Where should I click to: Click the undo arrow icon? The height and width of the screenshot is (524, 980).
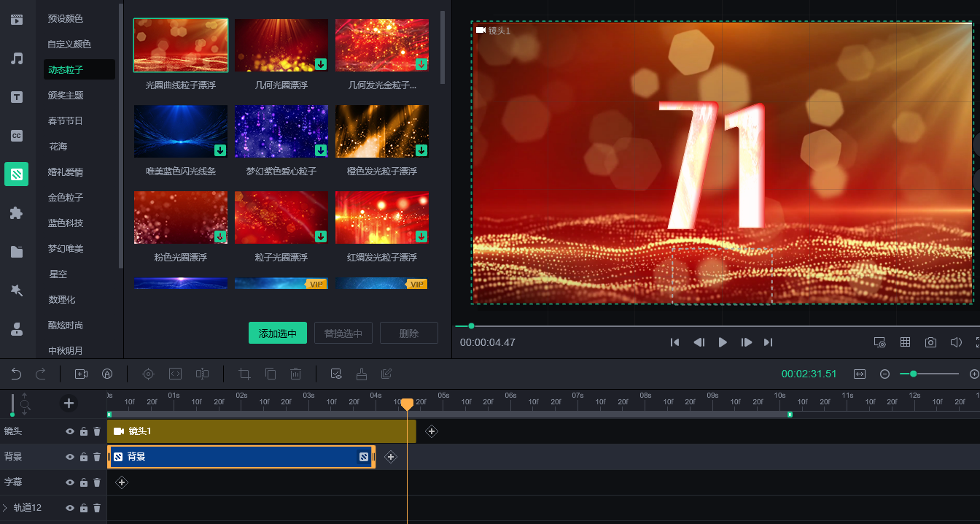point(16,374)
